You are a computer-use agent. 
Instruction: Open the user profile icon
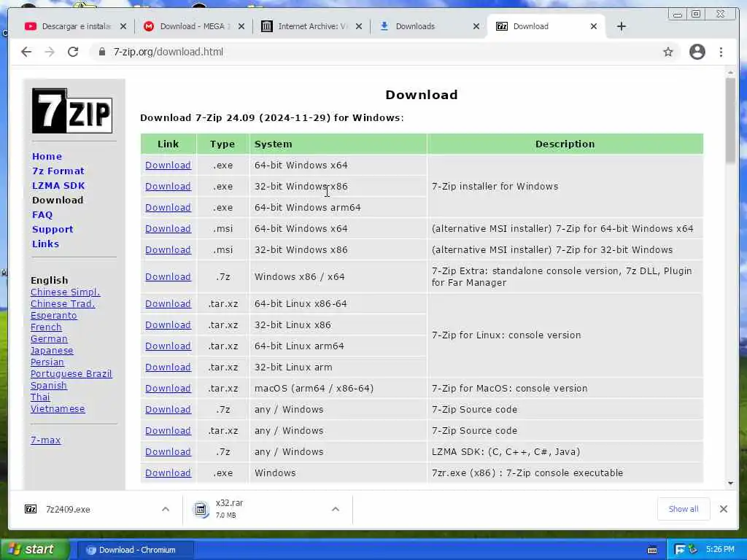point(697,52)
